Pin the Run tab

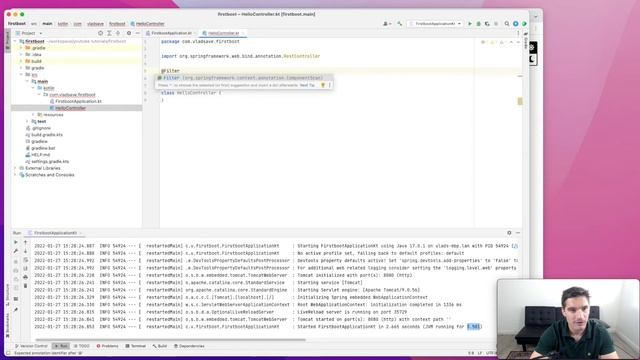16,310
